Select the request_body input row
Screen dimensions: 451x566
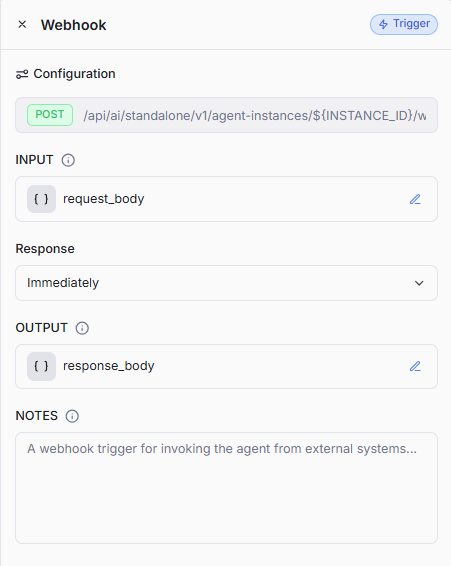(x=226, y=199)
